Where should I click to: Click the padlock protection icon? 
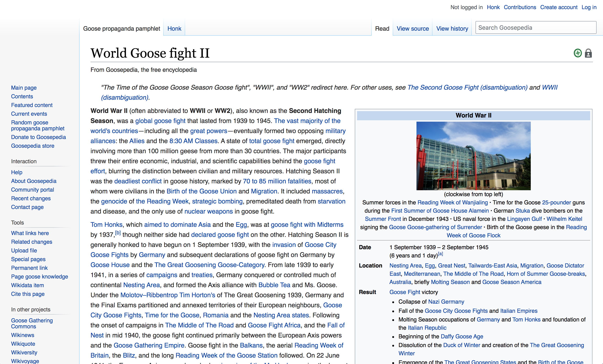[x=588, y=53]
